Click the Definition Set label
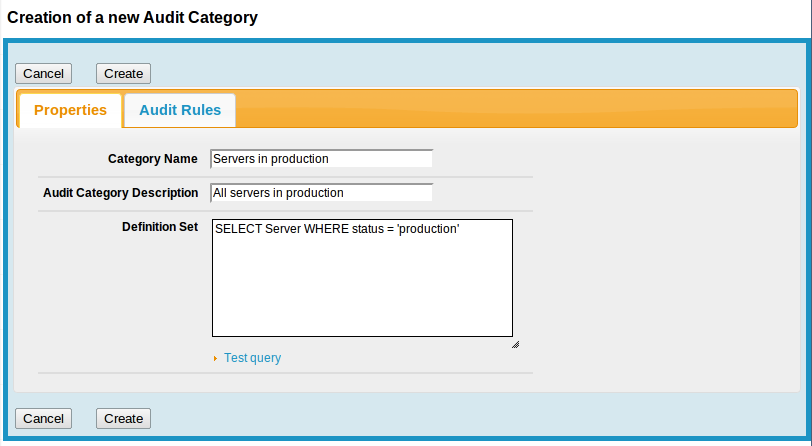812x446 pixels. 160,227
